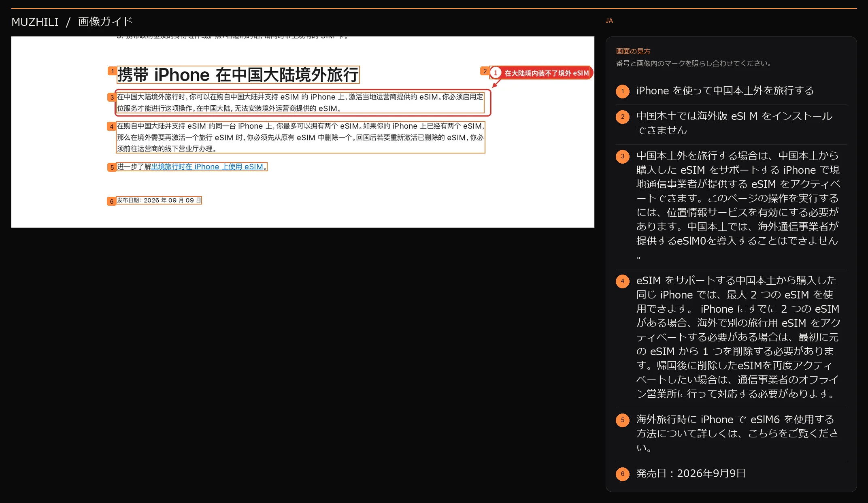This screenshot has width=868, height=503.
Task: Select entry starting 海外旅行時に iPhone で eSIM6
Action: click(x=737, y=433)
